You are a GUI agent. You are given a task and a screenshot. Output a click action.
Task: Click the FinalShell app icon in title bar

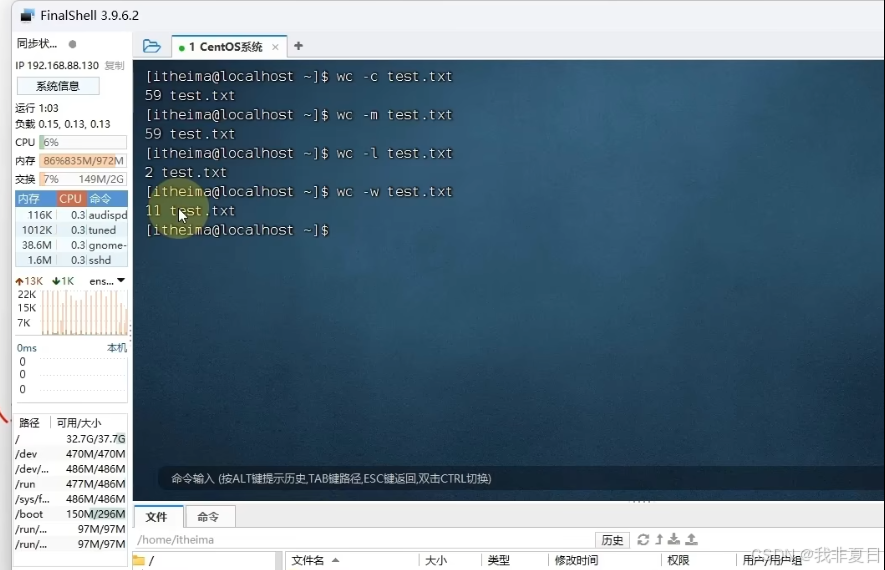point(27,15)
